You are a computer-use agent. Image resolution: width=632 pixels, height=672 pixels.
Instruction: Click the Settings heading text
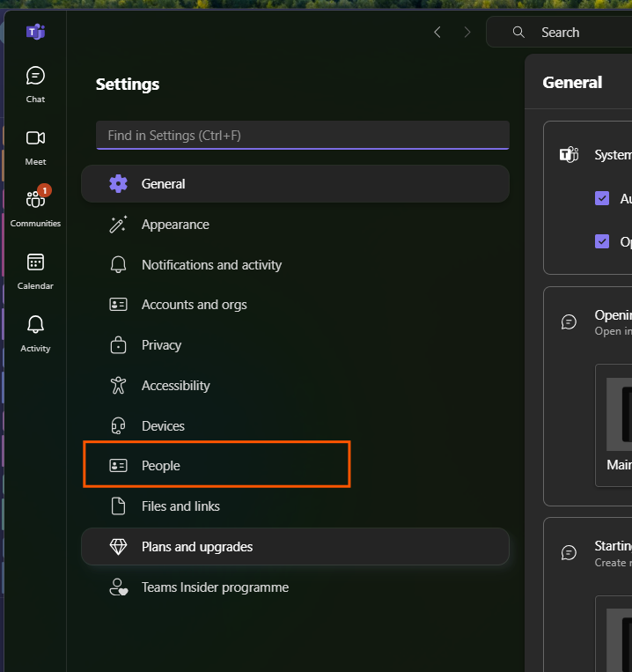tap(128, 85)
